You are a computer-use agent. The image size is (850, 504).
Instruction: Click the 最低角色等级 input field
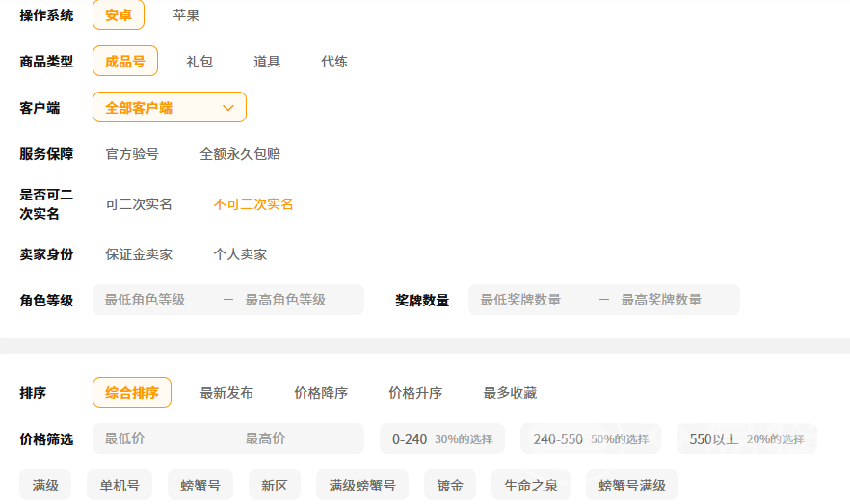pyautogui.click(x=154, y=300)
